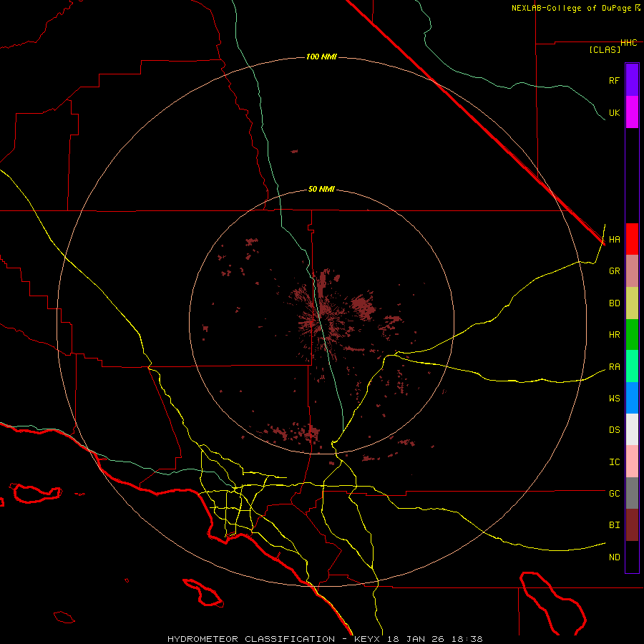The width and height of the screenshot is (644, 644).
Task: Click the HR green legend swatch
Action: click(x=632, y=335)
